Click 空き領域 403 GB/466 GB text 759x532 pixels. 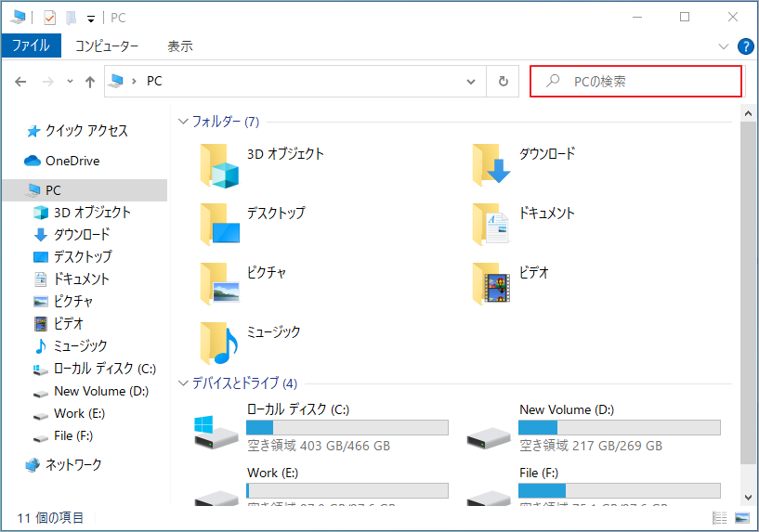click(319, 446)
